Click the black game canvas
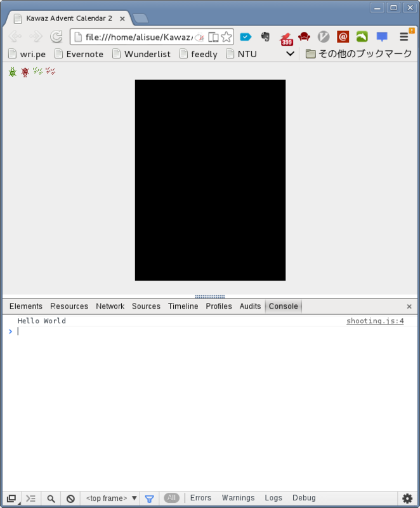The image size is (420, 508). (211, 180)
